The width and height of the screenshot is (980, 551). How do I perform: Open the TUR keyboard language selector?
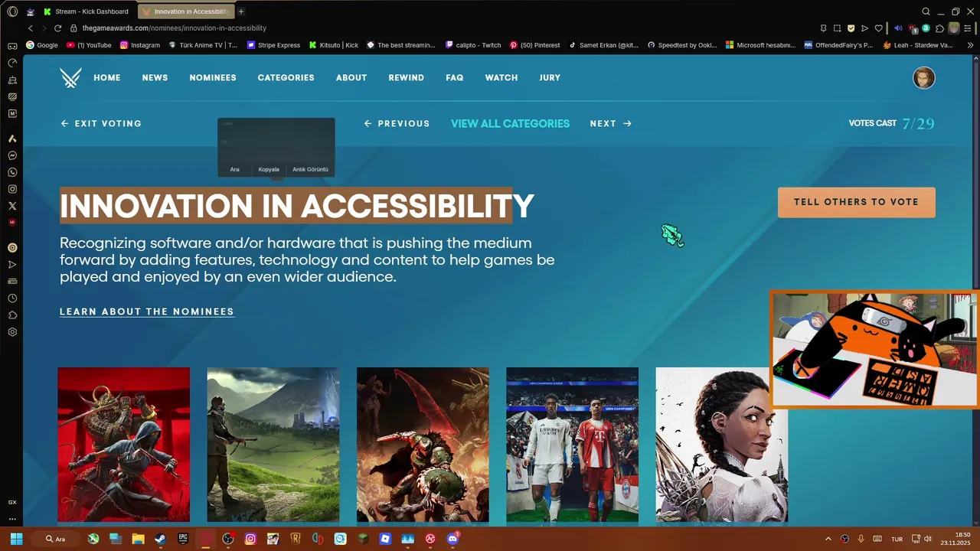(x=897, y=539)
